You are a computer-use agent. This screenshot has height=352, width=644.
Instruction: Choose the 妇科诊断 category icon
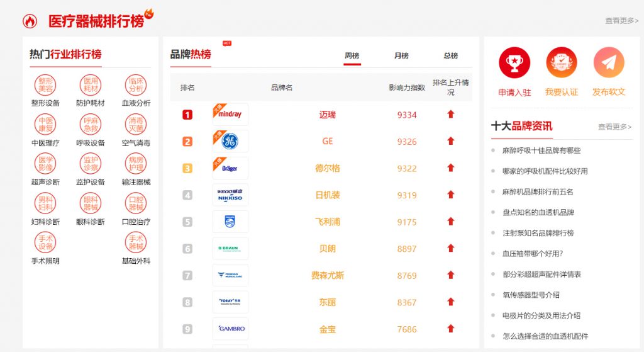45,203
